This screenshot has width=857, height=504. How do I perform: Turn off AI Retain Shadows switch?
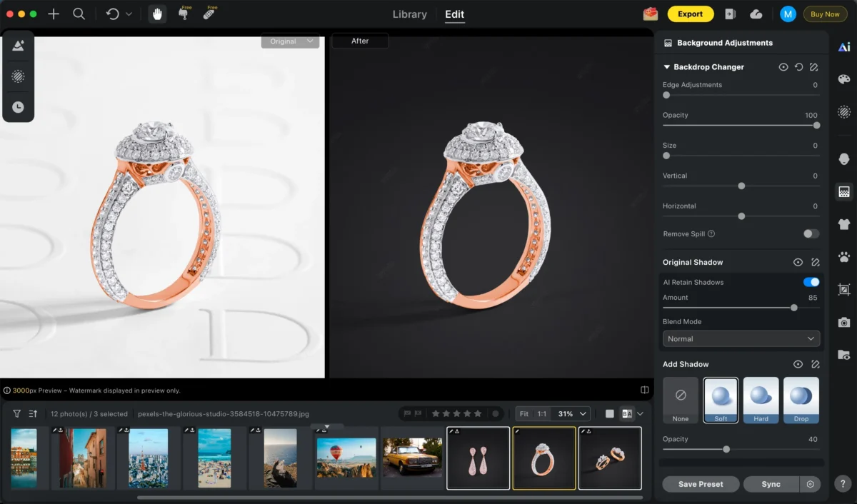811,282
